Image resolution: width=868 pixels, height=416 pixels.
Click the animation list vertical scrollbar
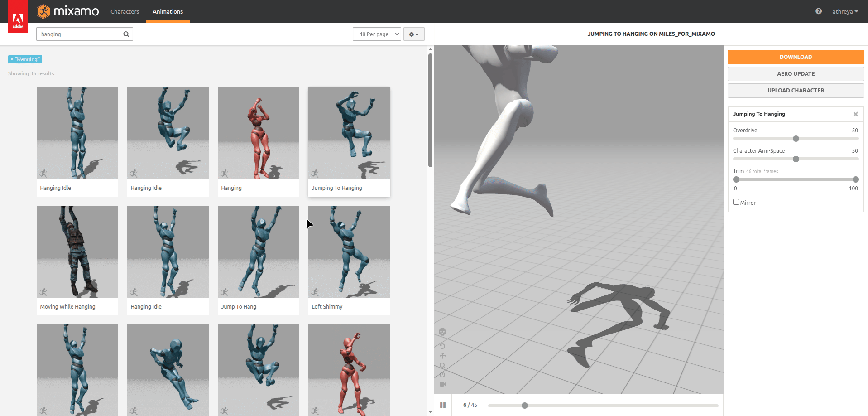[430, 111]
